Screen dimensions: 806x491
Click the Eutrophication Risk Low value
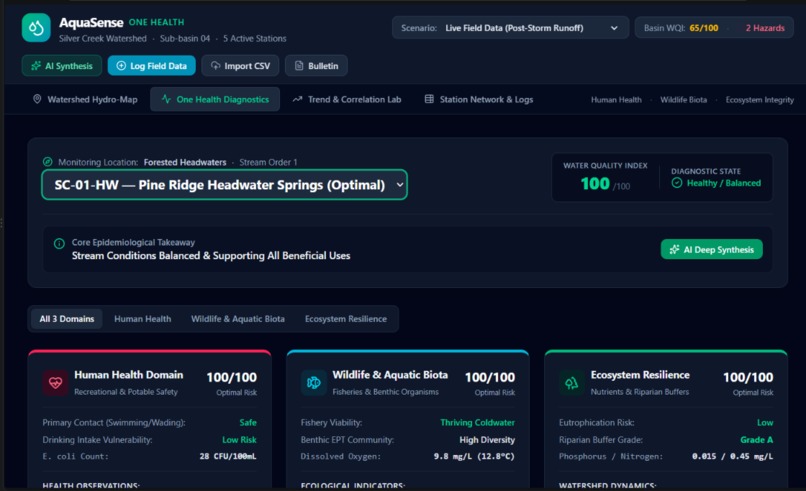(x=765, y=423)
